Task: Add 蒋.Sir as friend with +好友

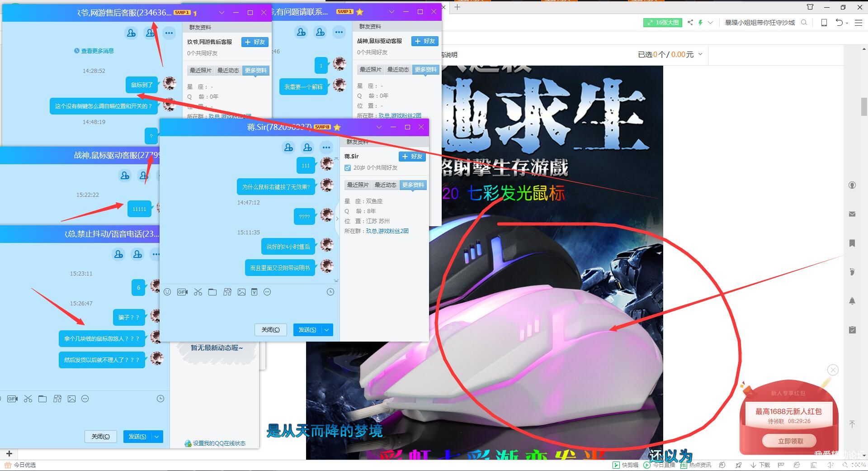Action: (412, 157)
